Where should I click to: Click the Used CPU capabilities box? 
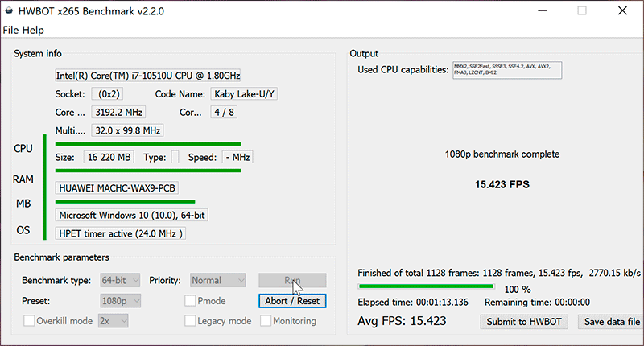coord(507,70)
